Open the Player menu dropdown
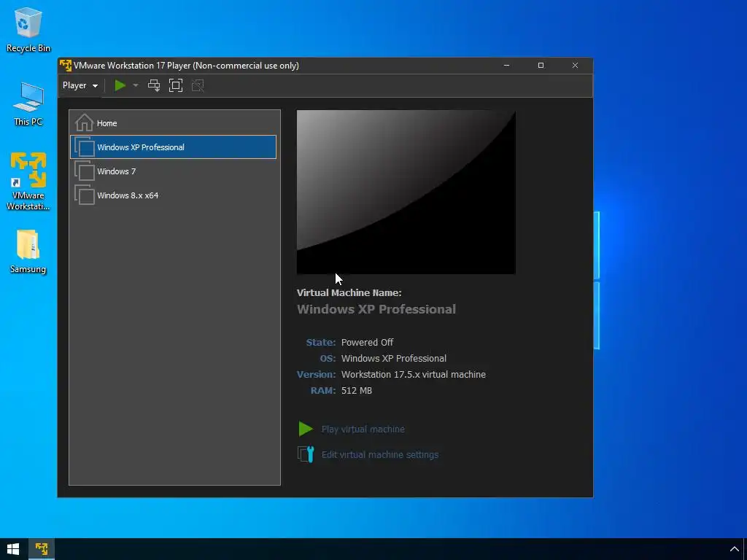 coord(80,86)
